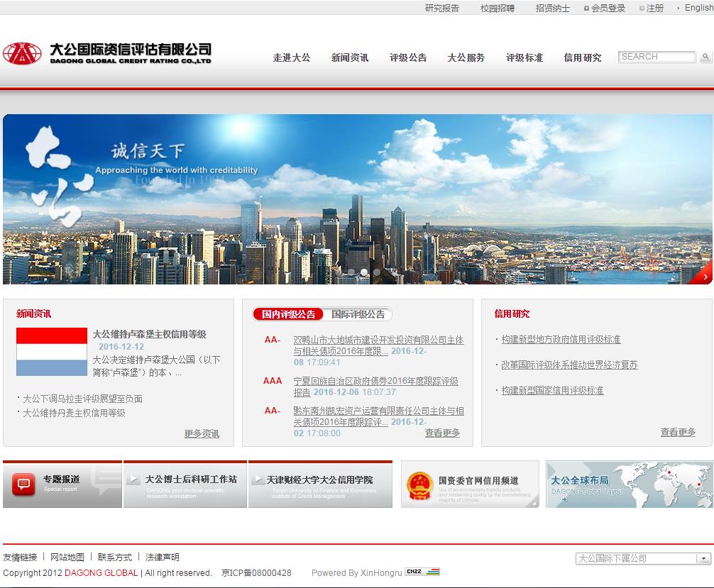Click the 大公国际资信评估有限公司 company name
The image size is (714, 588).
pyautogui.click(x=131, y=49)
